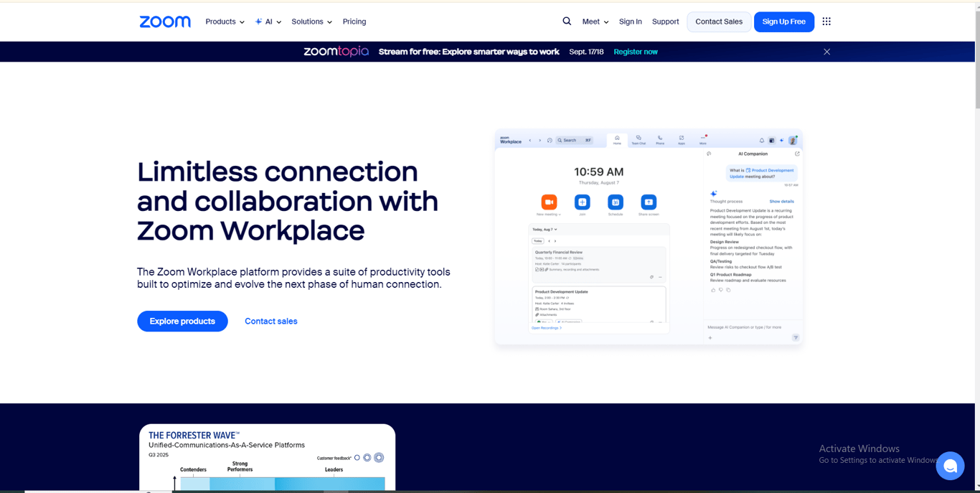This screenshot has width=980, height=493.
Task: Go to Sign In
Action: click(x=631, y=22)
